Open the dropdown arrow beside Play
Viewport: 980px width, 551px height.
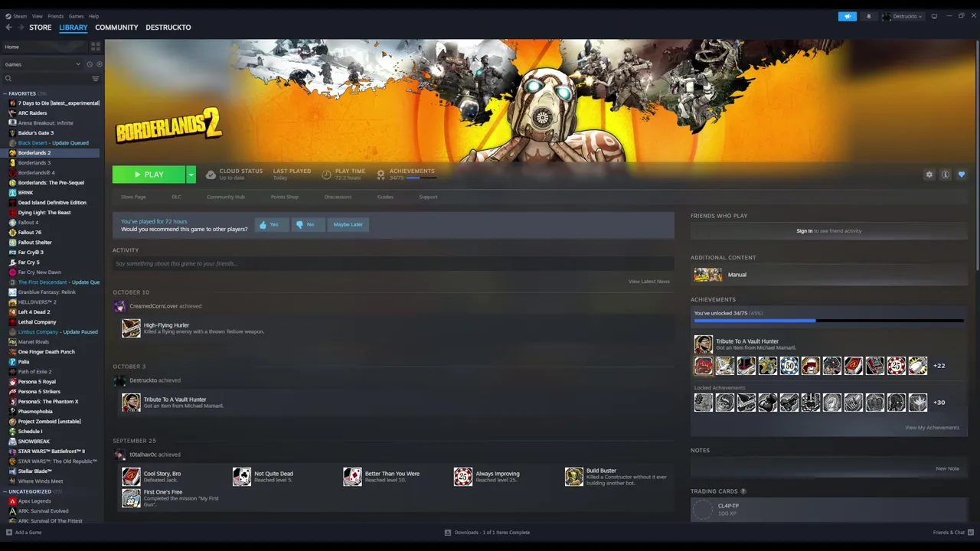[x=191, y=174]
